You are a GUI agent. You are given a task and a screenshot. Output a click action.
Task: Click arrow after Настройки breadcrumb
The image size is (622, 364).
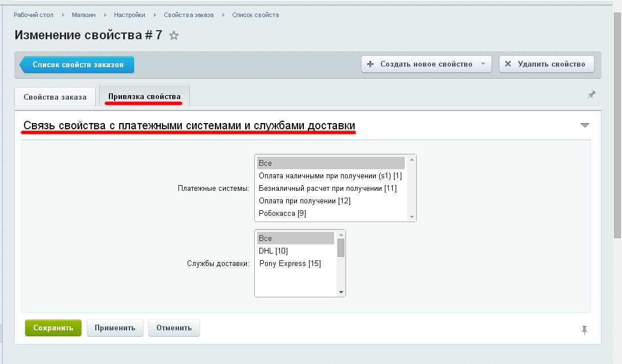[155, 15]
